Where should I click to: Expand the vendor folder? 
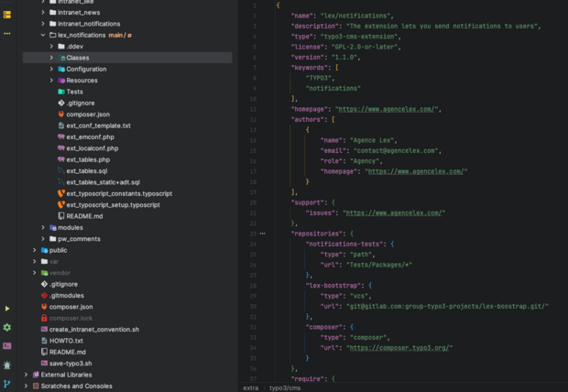[35, 273]
